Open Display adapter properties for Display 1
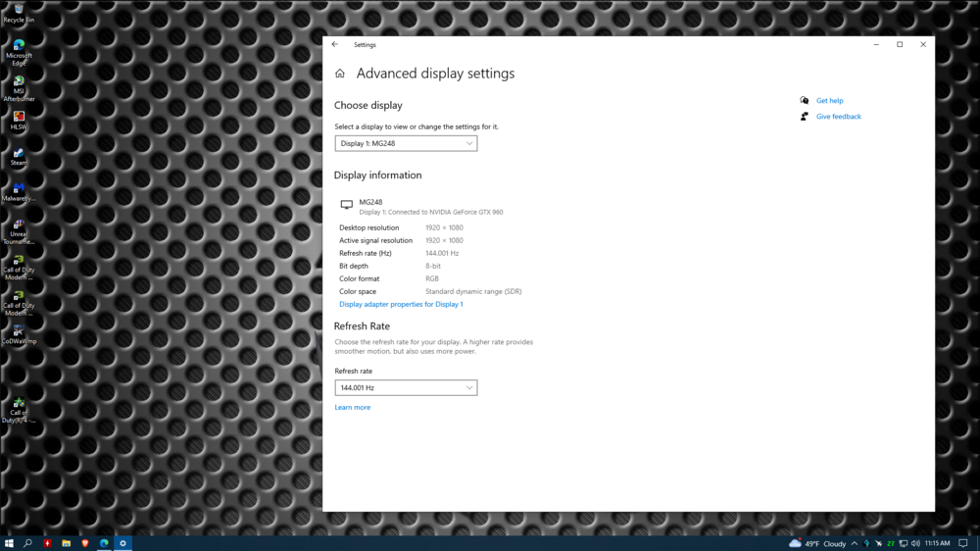The image size is (980, 551). (x=401, y=304)
